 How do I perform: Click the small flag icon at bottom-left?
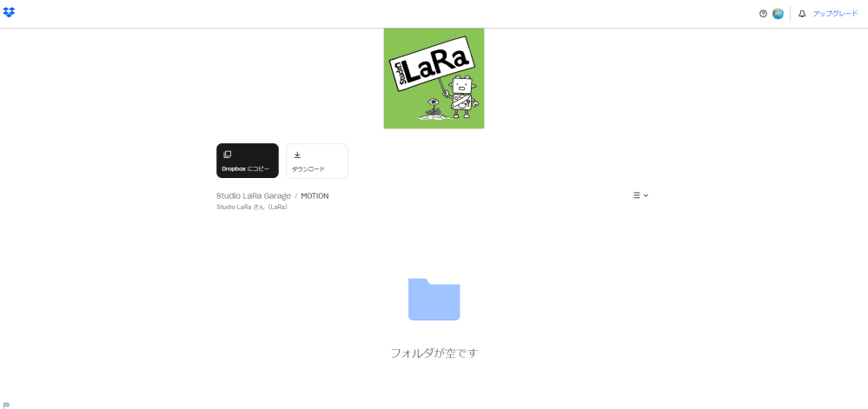6,405
